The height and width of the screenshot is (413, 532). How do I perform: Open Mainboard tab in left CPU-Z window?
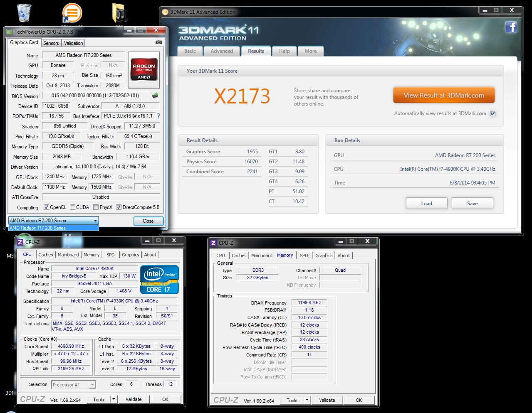pyautogui.click(x=68, y=255)
